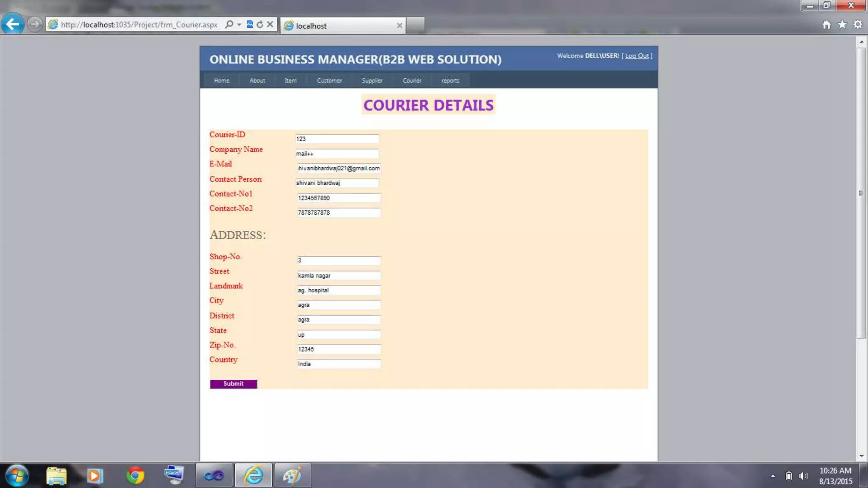Open the reports menu item
Image resolution: width=868 pixels, height=488 pixels.
tap(450, 80)
